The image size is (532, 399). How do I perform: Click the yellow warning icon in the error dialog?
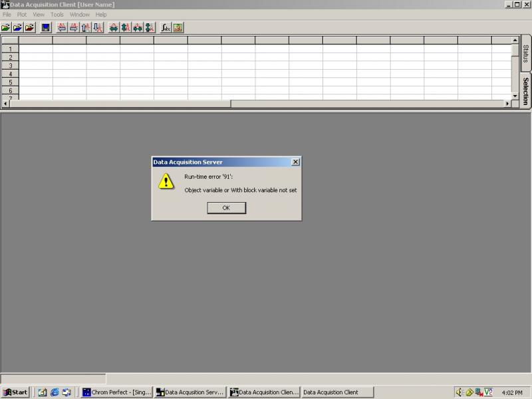coord(166,181)
